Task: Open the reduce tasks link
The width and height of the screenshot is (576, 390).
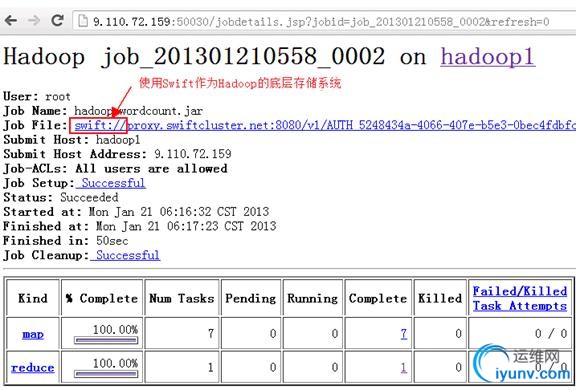Action: tap(33, 368)
